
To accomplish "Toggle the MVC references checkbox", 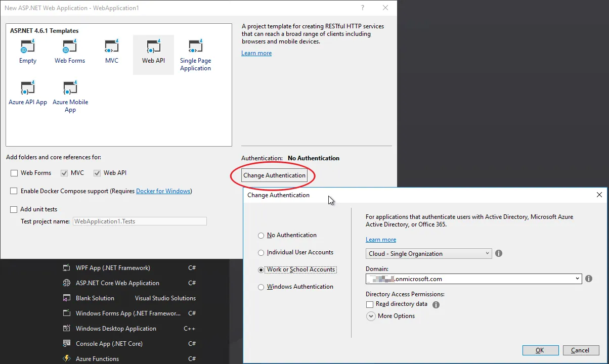I will [64, 173].
